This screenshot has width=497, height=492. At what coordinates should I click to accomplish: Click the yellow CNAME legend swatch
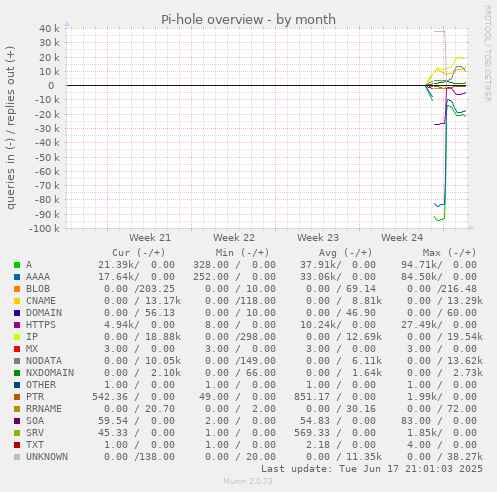(x=17, y=301)
